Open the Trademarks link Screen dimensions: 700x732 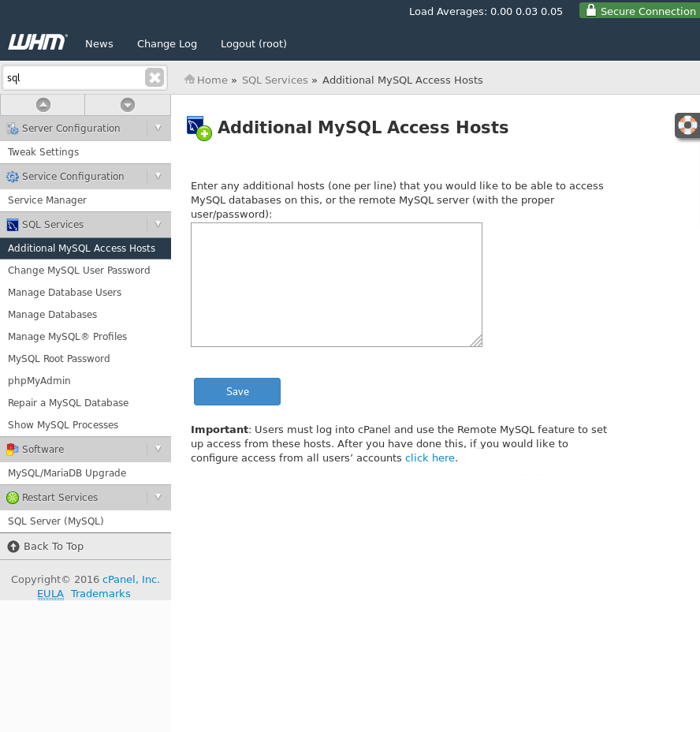click(101, 594)
